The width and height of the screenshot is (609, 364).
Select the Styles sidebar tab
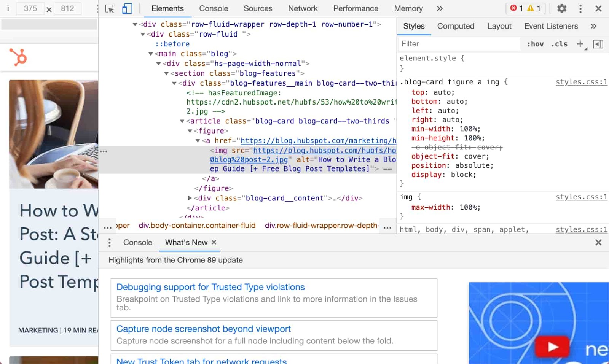tap(414, 26)
